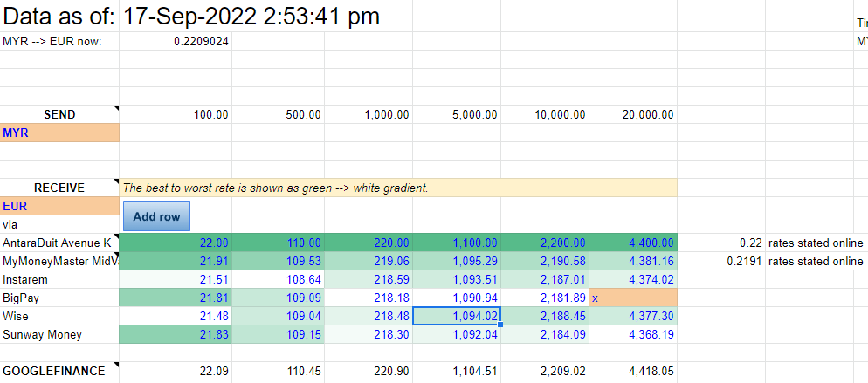Select Instarem's 21.51 value
This screenshot has width=868, height=383.
click(x=176, y=279)
